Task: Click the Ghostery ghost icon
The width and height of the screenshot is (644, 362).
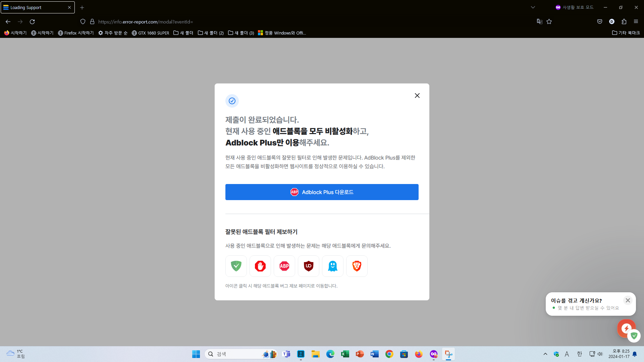Action: pyautogui.click(x=332, y=266)
